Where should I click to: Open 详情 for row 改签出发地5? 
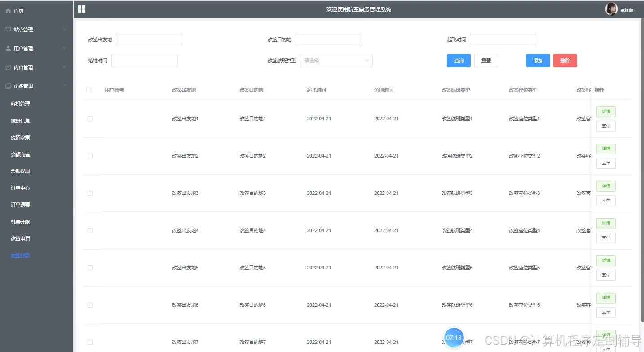[606, 260]
